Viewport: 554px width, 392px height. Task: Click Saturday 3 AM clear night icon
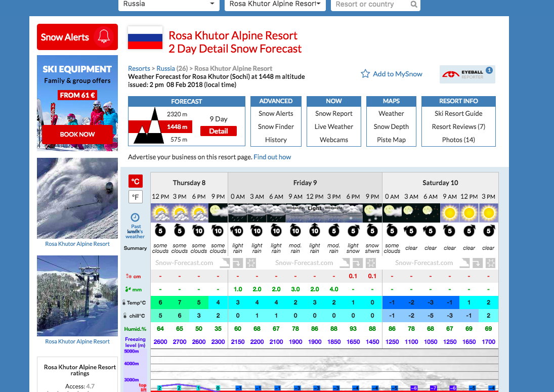(x=411, y=213)
